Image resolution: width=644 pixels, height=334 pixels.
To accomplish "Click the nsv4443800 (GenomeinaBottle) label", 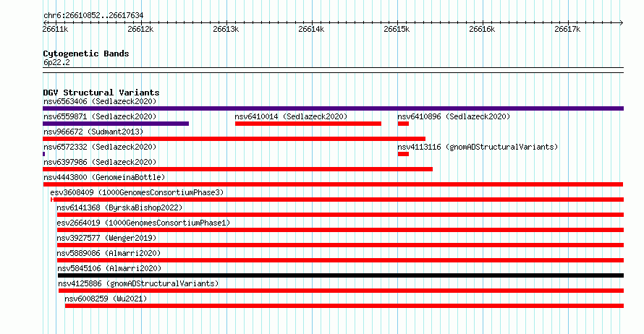I will coord(104,177).
